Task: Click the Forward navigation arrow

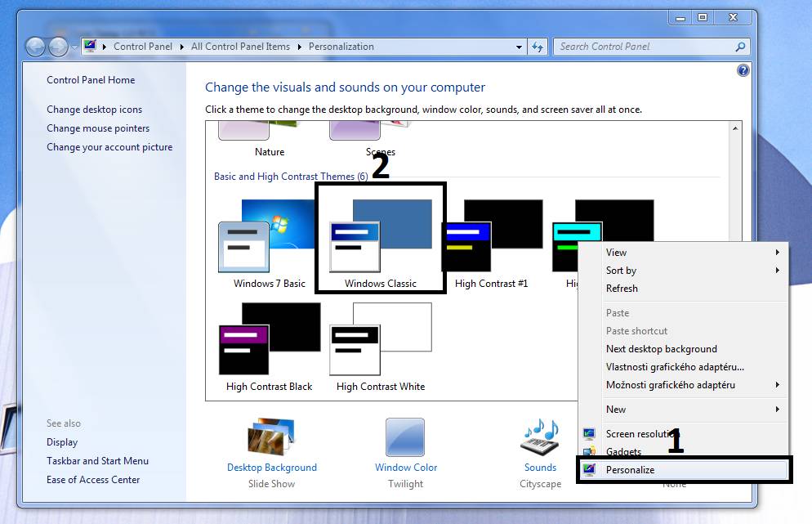Action: [58, 47]
